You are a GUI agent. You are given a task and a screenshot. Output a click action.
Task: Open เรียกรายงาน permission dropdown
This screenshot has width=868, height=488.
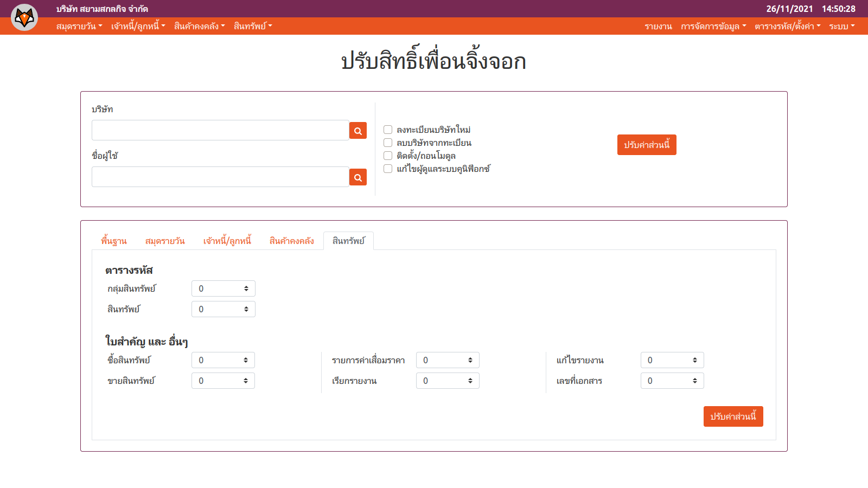click(x=448, y=381)
